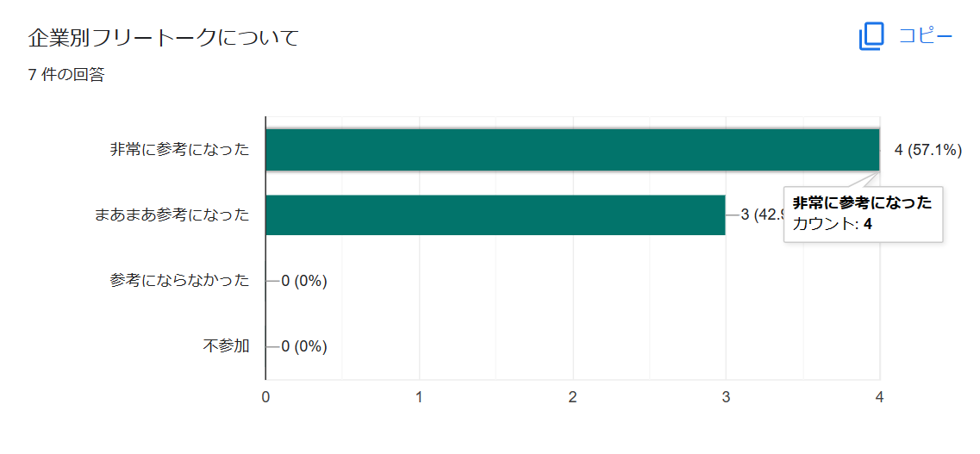
Task: Click the 不参加 axis label
Action: (226, 346)
